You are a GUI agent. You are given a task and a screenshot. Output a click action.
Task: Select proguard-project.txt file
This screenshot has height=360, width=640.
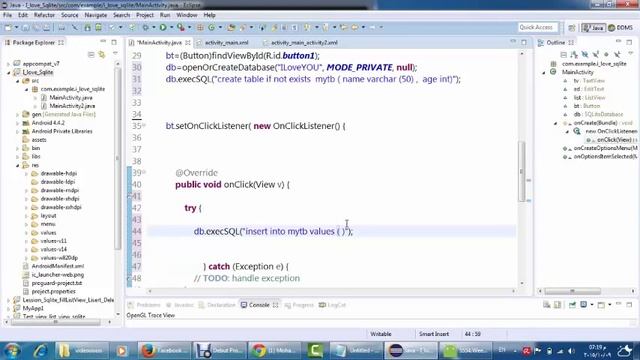point(57,283)
